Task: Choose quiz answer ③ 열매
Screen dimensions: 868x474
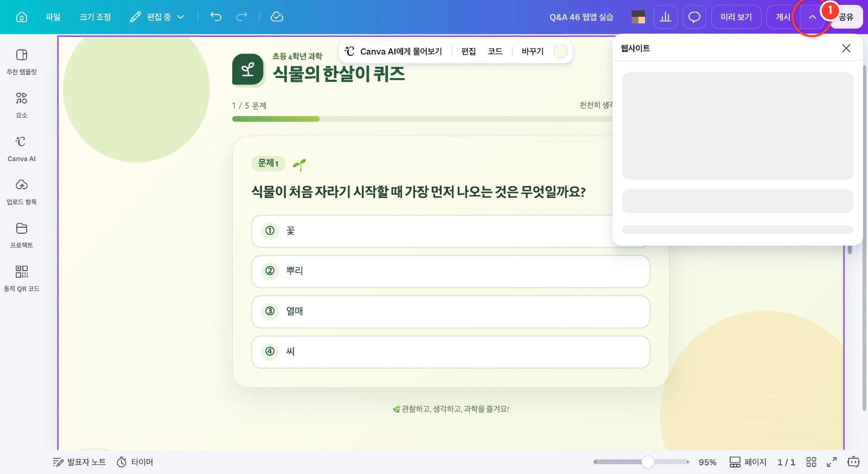Action: pyautogui.click(x=451, y=311)
